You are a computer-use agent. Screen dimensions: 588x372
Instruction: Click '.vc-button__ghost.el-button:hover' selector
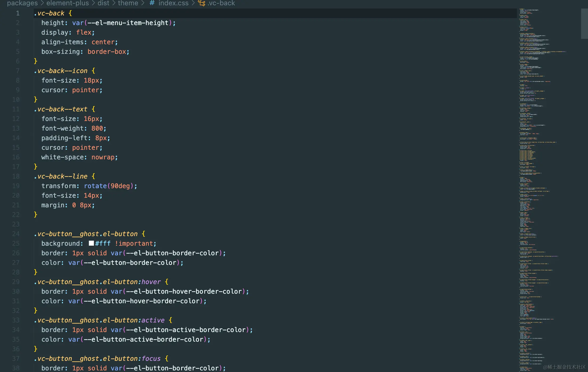click(97, 282)
